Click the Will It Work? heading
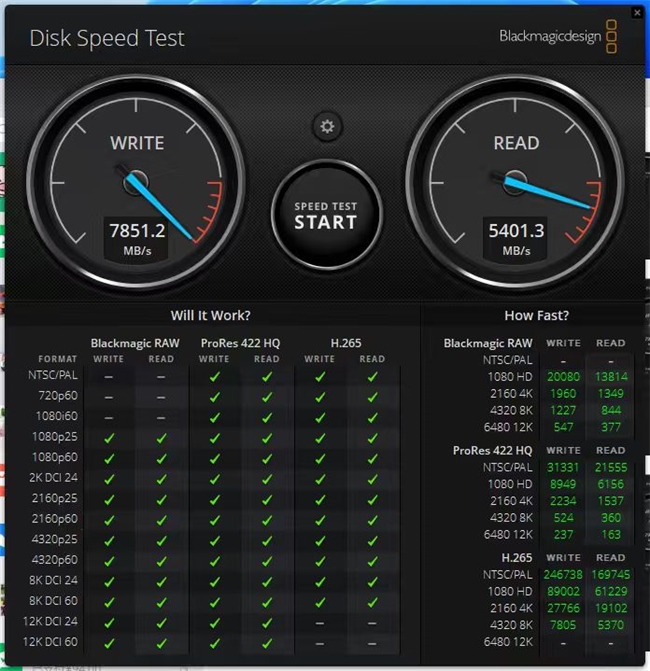 coord(211,315)
